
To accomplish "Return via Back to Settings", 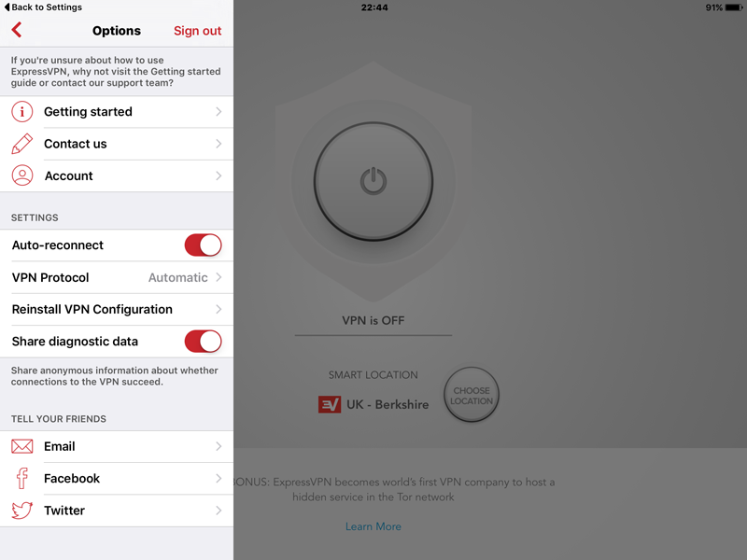I will pos(43,7).
